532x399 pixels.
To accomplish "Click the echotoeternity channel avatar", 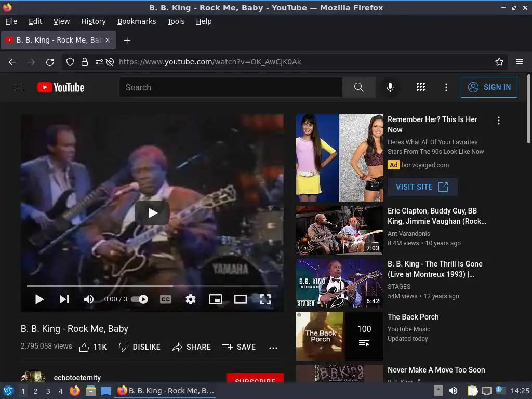I will coord(33,376).
